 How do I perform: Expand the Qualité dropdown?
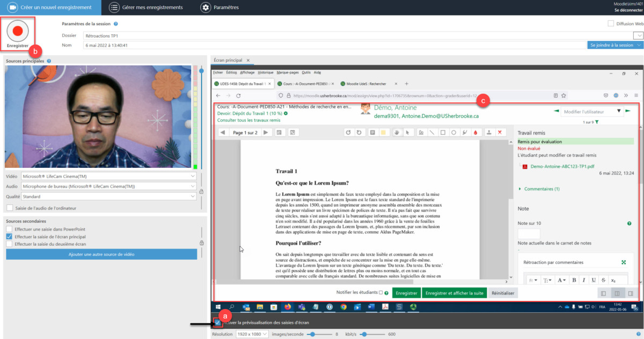108,197
